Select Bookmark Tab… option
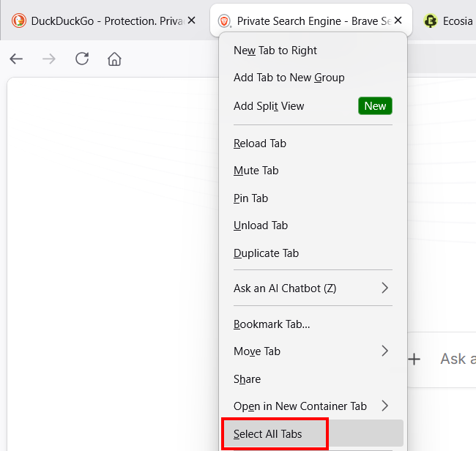 313,324
